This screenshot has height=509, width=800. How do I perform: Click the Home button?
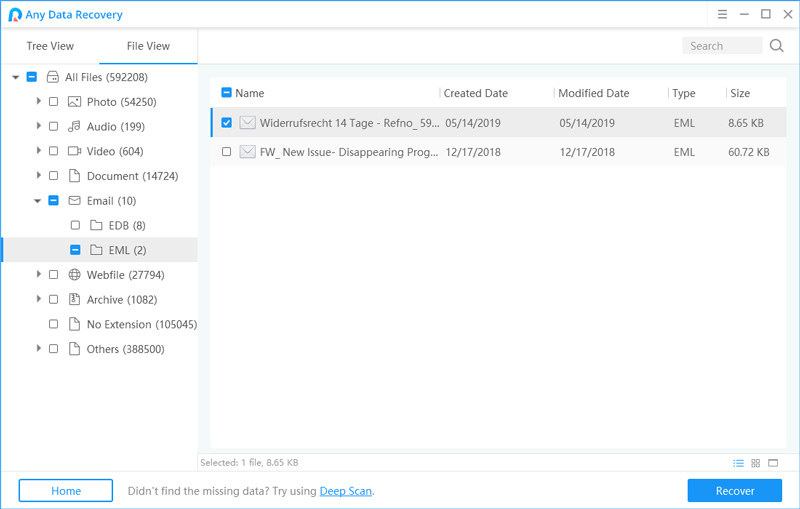pos(66,491)
